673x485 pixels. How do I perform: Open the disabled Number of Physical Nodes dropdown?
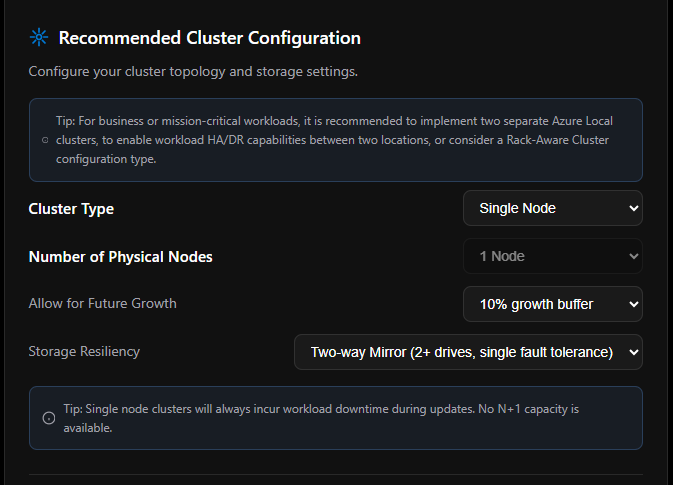click(x=552, y=256)
